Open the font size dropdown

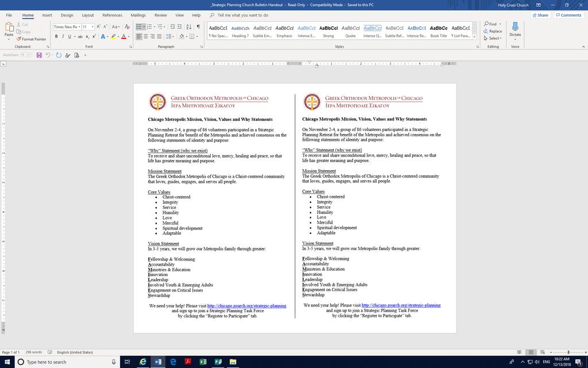92,27
